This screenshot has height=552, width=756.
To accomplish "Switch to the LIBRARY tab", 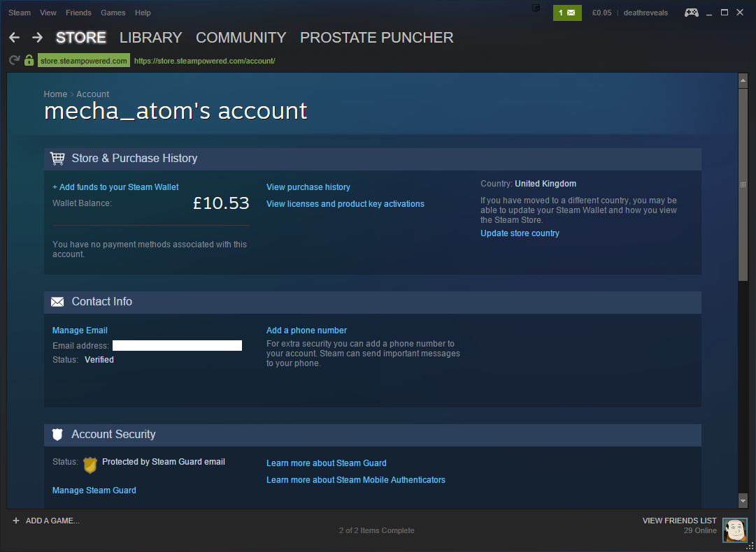I will (x=151, y=38).
